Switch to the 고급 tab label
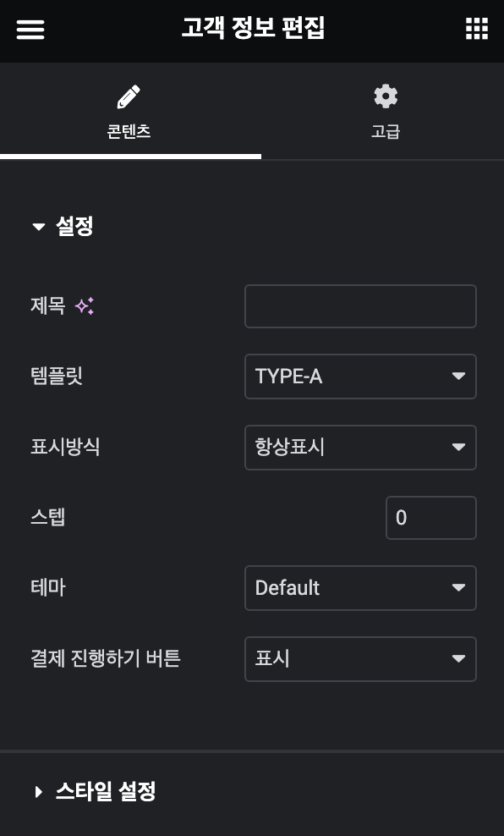 [x=386, y=131]
